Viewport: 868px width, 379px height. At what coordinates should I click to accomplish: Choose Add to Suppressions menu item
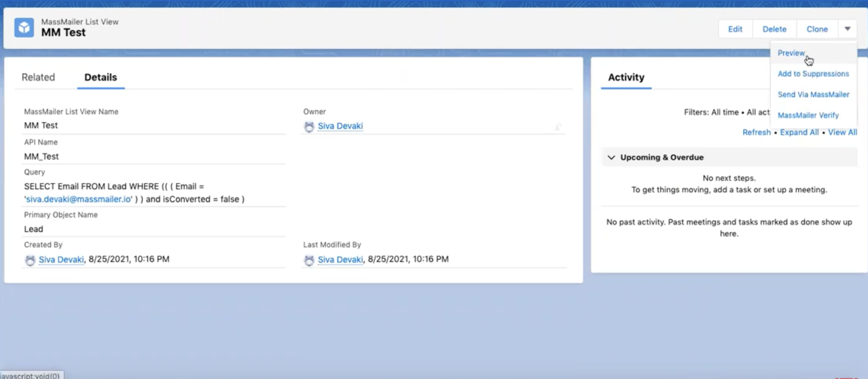coord(813,74)
